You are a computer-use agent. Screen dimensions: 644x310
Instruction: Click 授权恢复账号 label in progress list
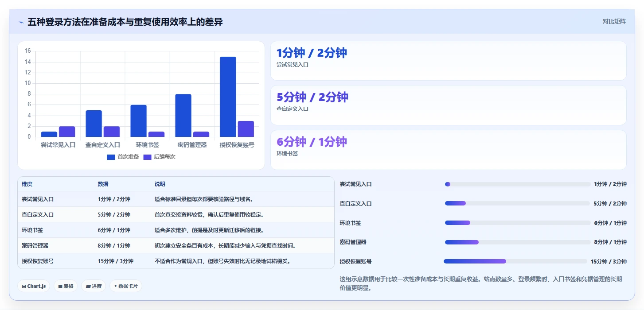[x=356, y=262]
